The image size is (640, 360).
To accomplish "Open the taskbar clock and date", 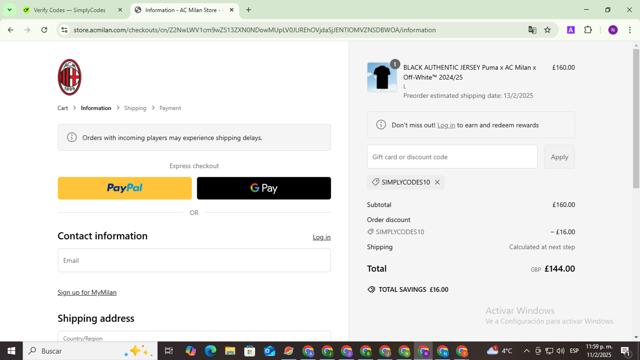I will click(599, 351).
